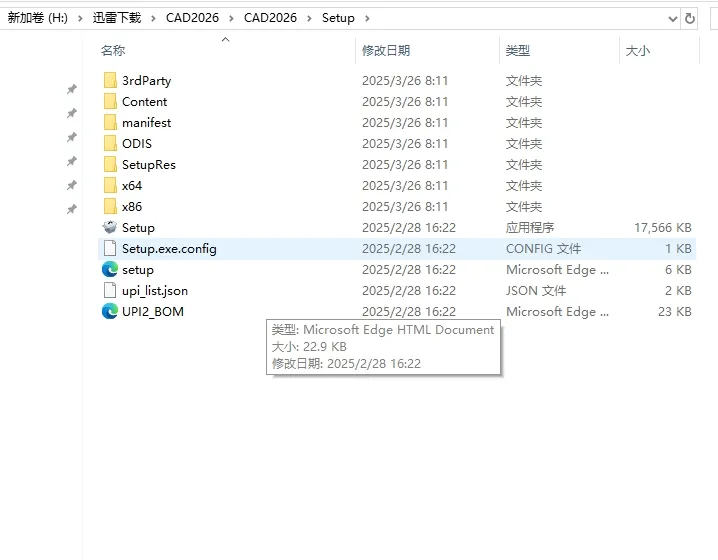Expand the chevron after 新加卷 (H:)

(80, 18)
